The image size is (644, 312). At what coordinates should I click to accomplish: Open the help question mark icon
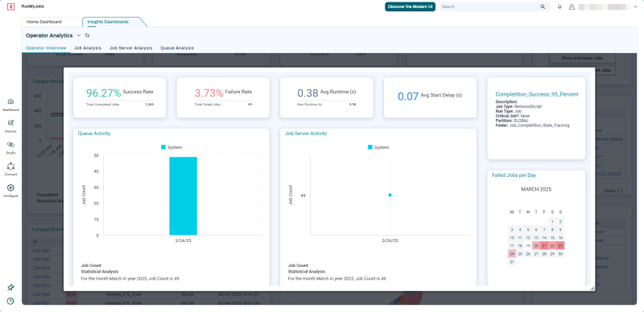point(10,301)
